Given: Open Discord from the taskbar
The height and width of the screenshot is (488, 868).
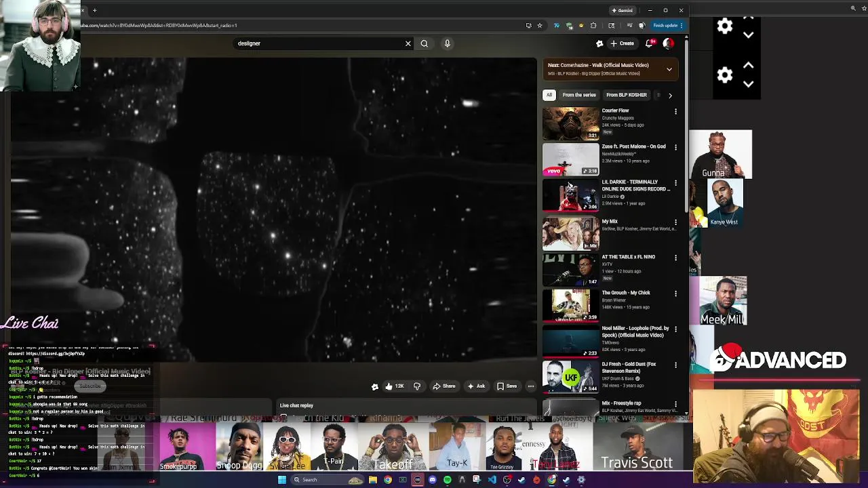Looking at the screenshot, I should pyautogui.click(x=433, y=480).
